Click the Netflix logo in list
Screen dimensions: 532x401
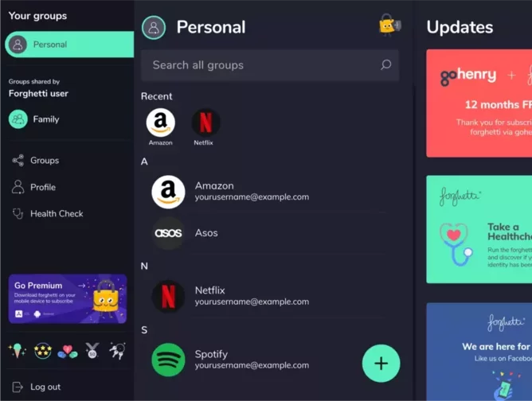coord(168,296)
